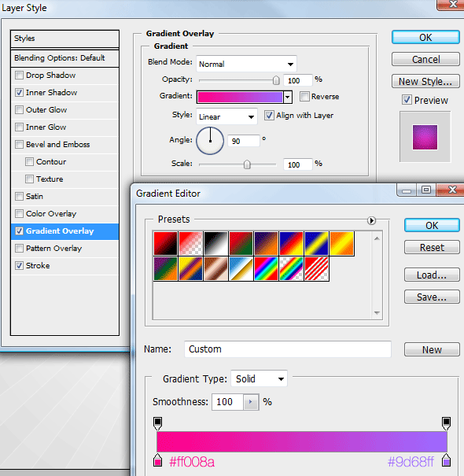Open the Presets flyout menu arrow
464x476 pixels.
click(371, 220)
